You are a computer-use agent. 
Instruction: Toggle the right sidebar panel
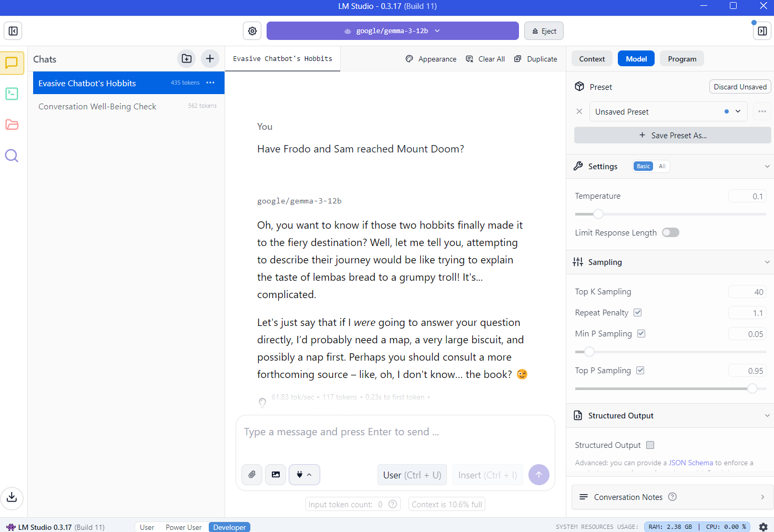coord(762,31)
